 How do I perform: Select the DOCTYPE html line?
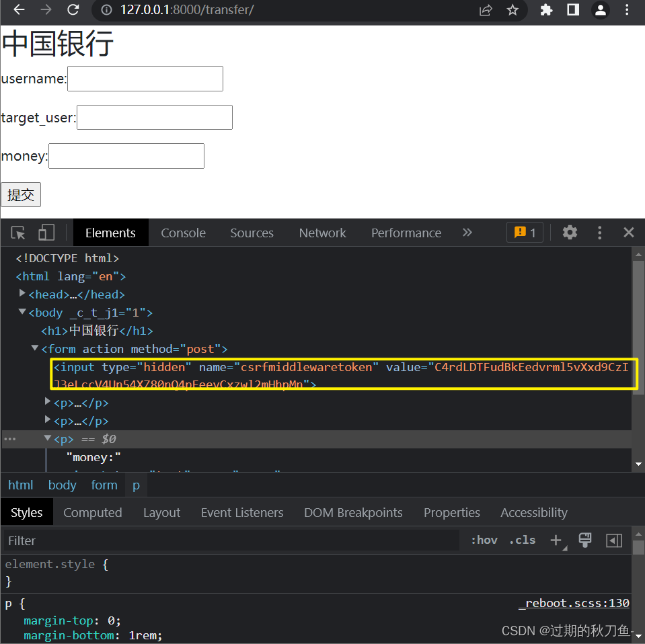[x=67, y=258]
